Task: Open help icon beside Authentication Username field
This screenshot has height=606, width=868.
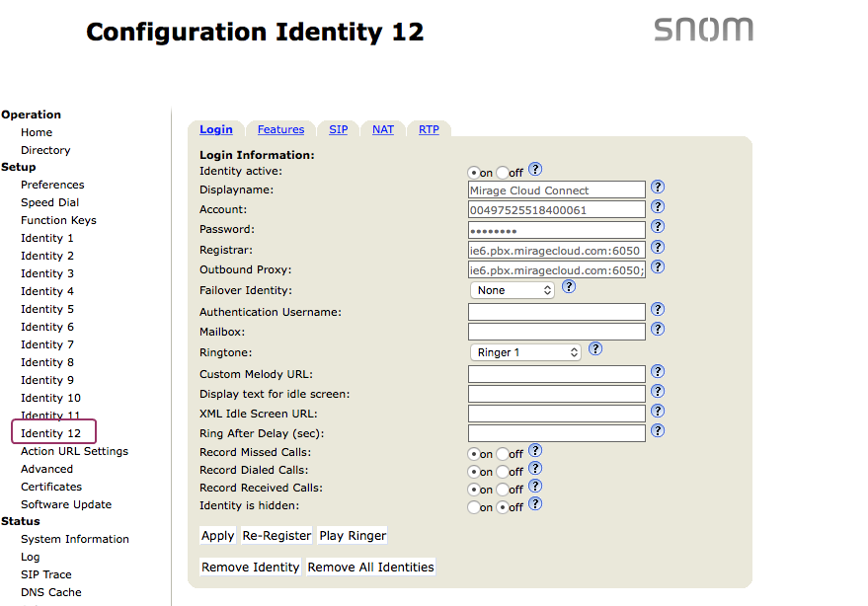Action: click(x=658, y=309)
